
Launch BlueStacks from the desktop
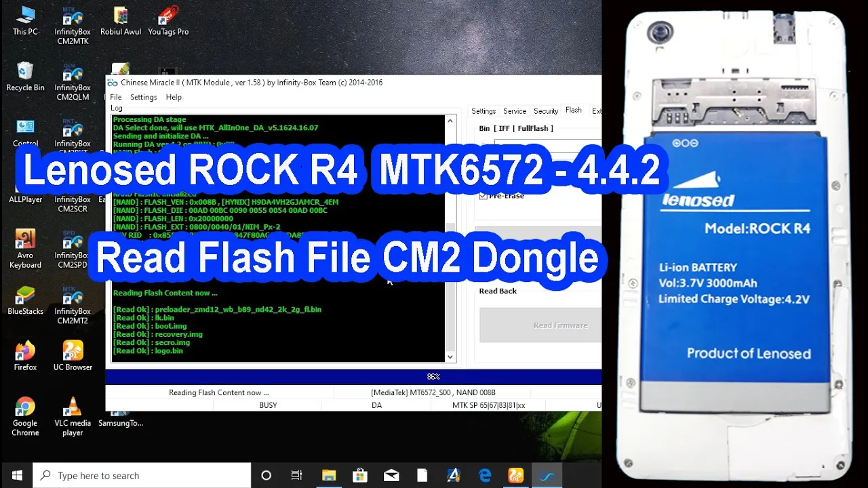pyautogui.click(x=25, y=301)
